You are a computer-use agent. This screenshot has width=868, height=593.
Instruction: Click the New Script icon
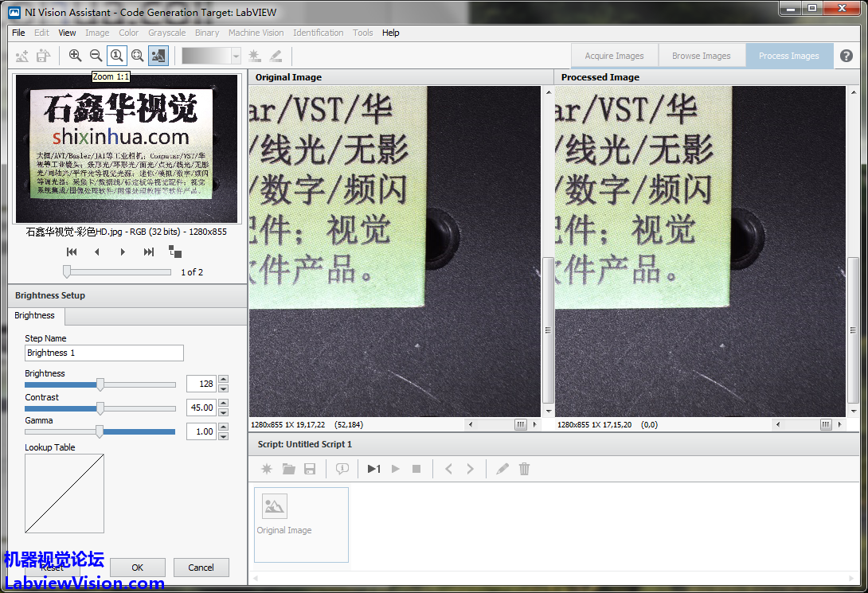267,469
